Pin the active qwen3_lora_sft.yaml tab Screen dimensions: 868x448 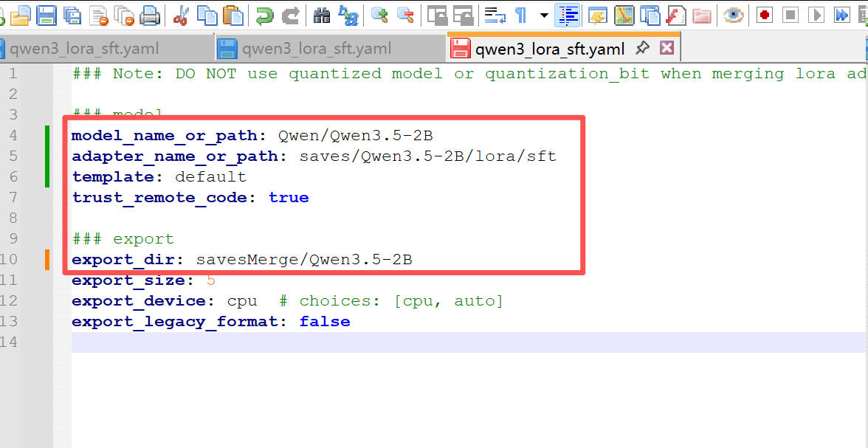[x=642, y=49]
